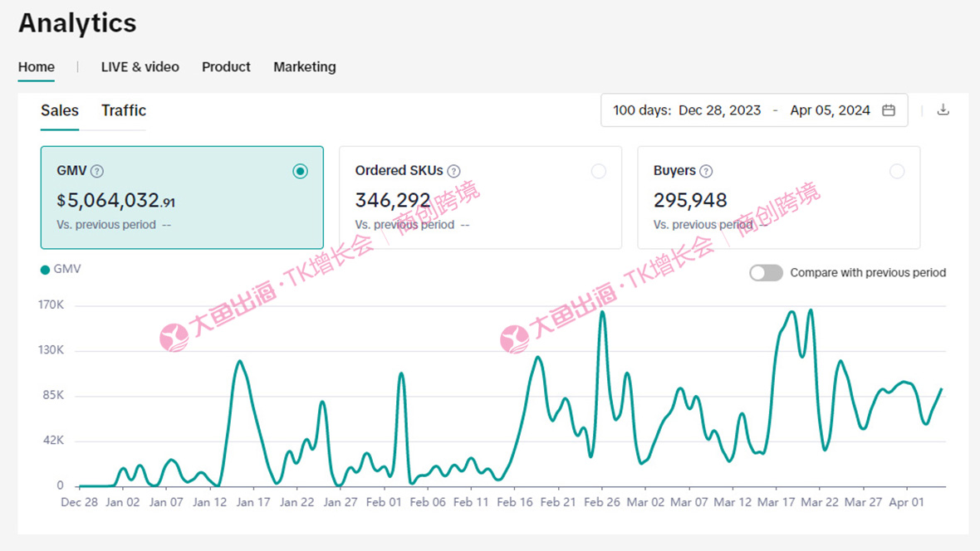The height and width of the screenshot is (551, 980).
Task: Click the Dec 28, 2023 start date
Action: pos(719,110)
